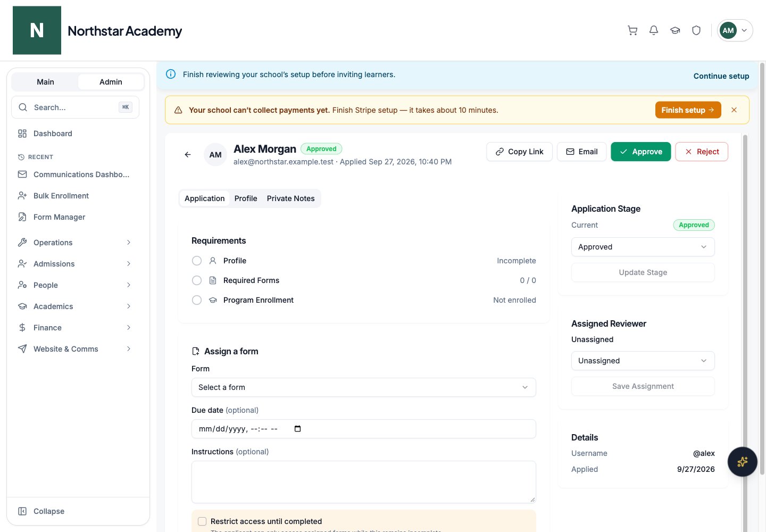Click the info icon in setup banner
The image size is (766, 532).
pos(171,74)
